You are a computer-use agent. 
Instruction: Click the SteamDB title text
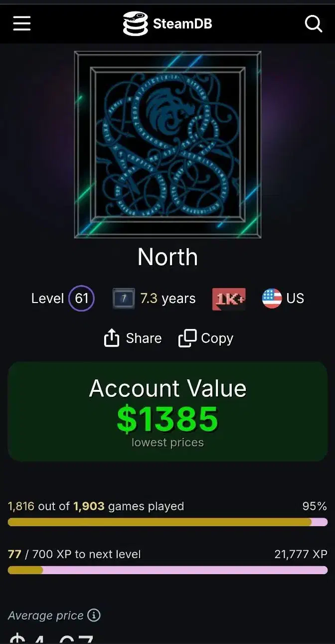(182, 23)
